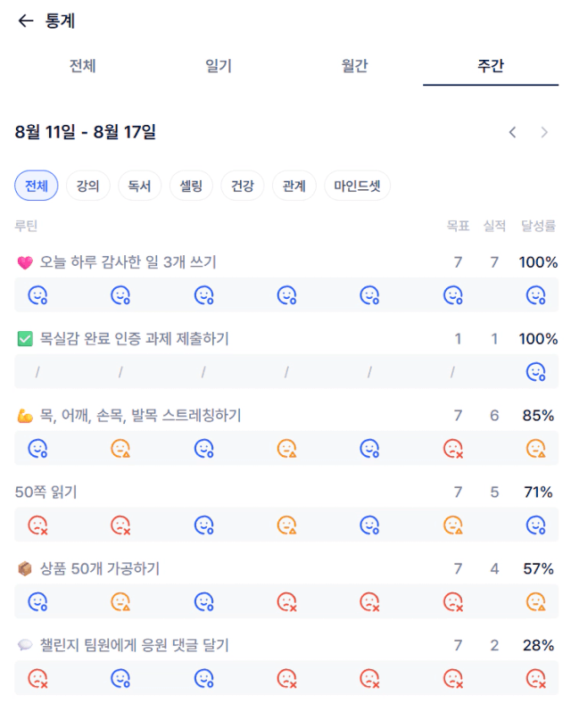This screenshot has height=728, width=571.
Task: Click the pink heart icon on gratitude routine
Action: pos(25,263)
